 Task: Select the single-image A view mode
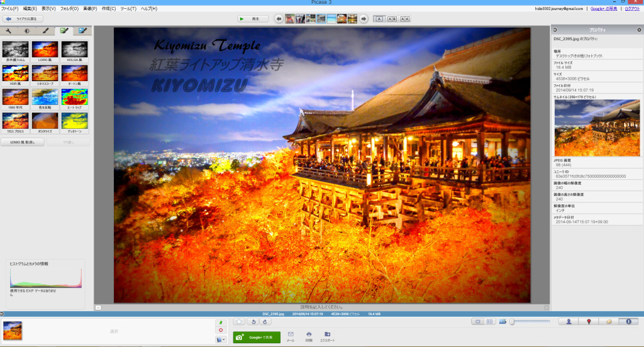coord(379,19)
